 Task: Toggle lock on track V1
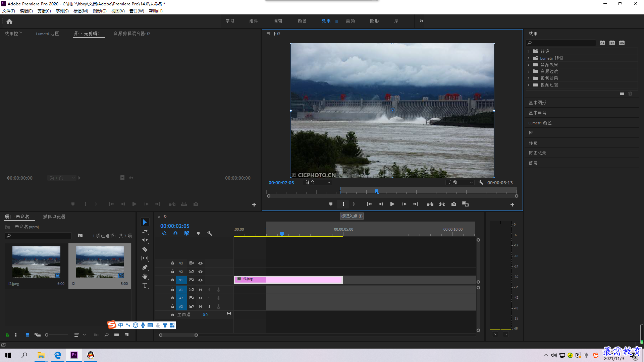pyautogui.click(x=173, y=280)
